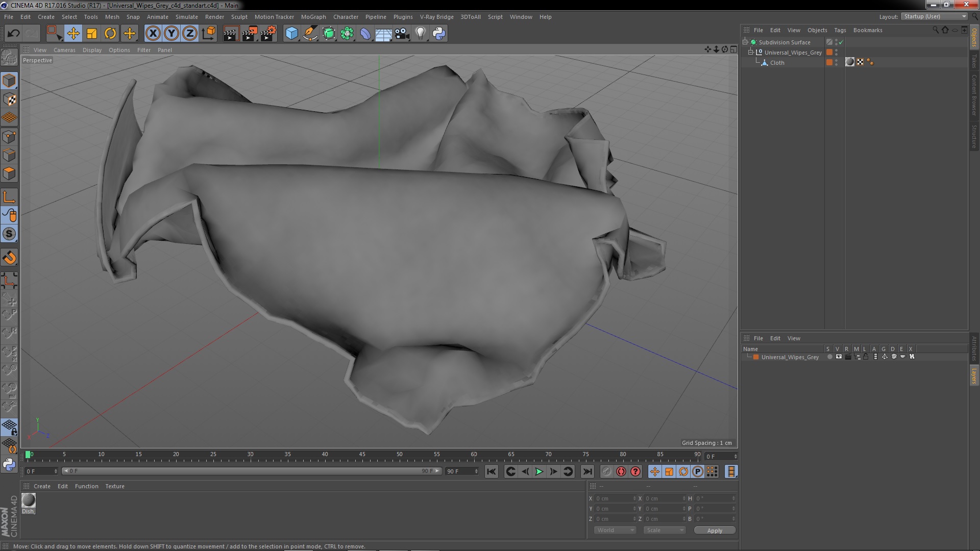Viewport: 980px width, 551px height.
Task: Toggle layer view visibility for Universal_Wipes_Grey
Action: coord(839,357)
